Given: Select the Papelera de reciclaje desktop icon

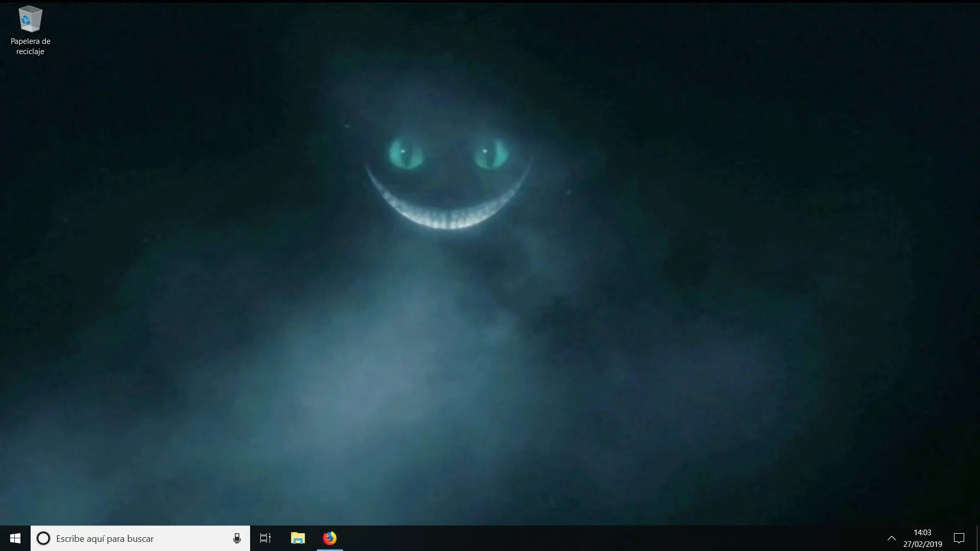Looking at the screenshot, I should [x=30, y=30].
